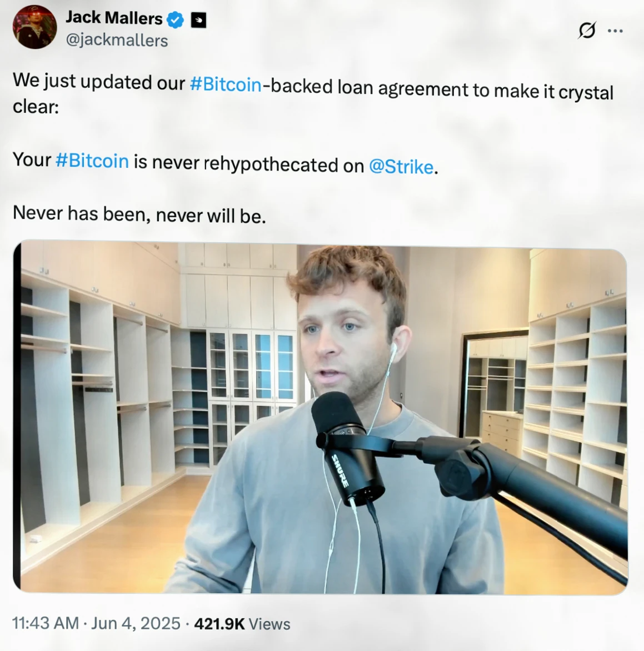Image resolution: width=644 pixels, height=651 pixels.
Task: Click the "crystal clear" text in the tweet
Action: (586, 93)
